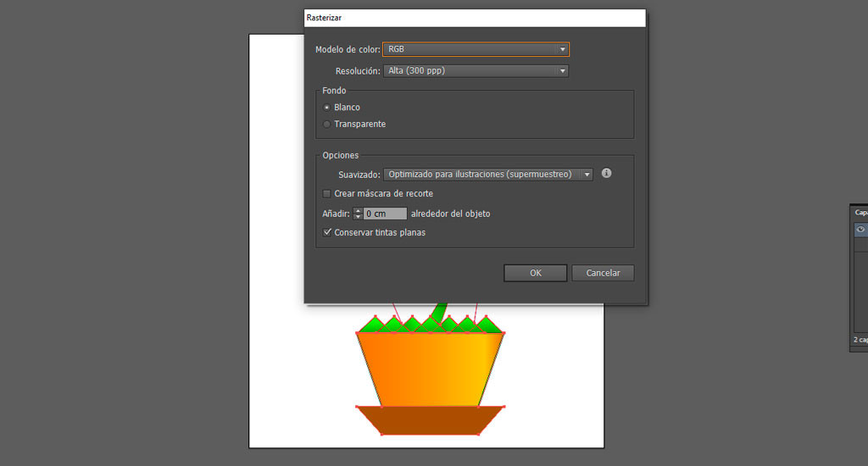This screenshot has height=466, width=868.
Task: Expand the Resolución dropdown set to Alta
Action: 476,71
